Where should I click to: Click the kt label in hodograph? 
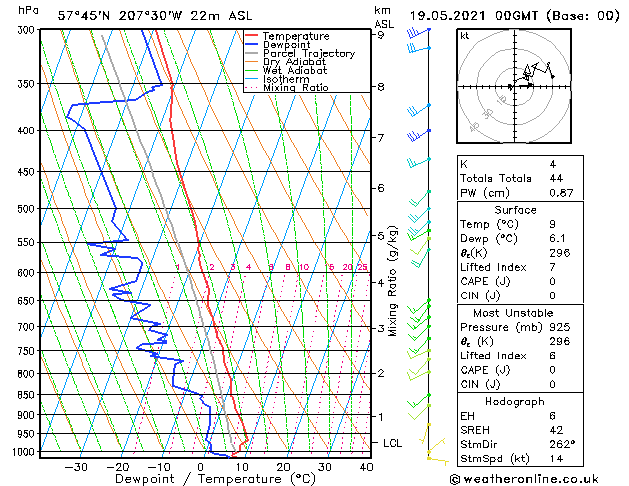(x=465, y=36)
